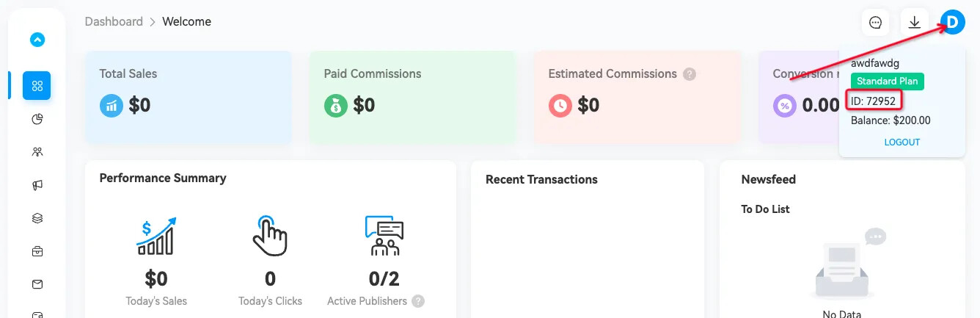Click the Dashboard breadcrumb link
The height and width of the screenshot is (318, 980).
(114, 22)
